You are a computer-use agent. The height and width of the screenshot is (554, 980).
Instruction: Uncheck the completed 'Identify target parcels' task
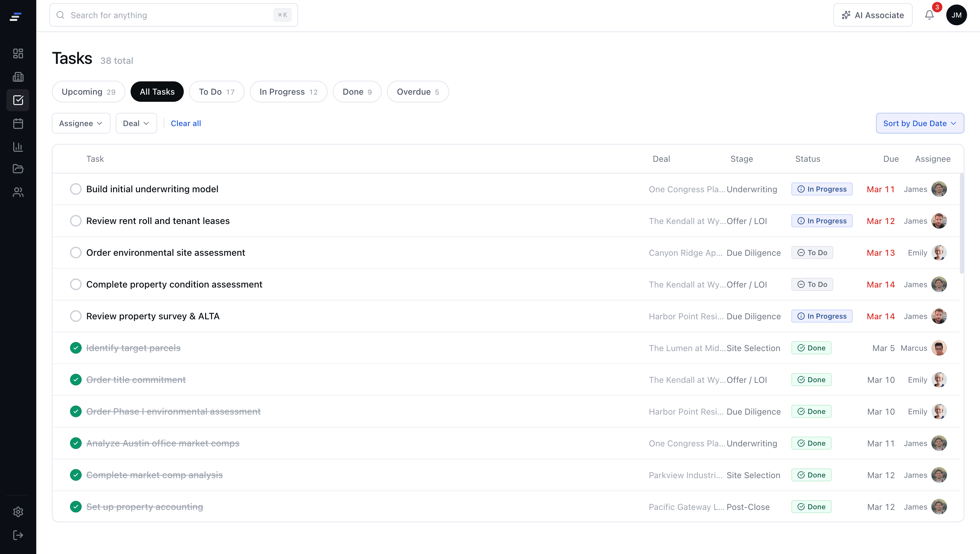coord(76,348)
